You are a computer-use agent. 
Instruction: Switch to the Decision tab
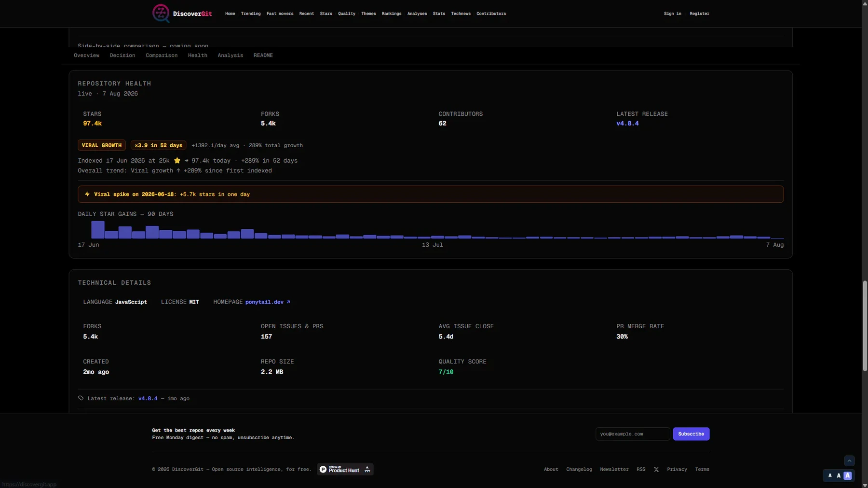coord(122,56)
